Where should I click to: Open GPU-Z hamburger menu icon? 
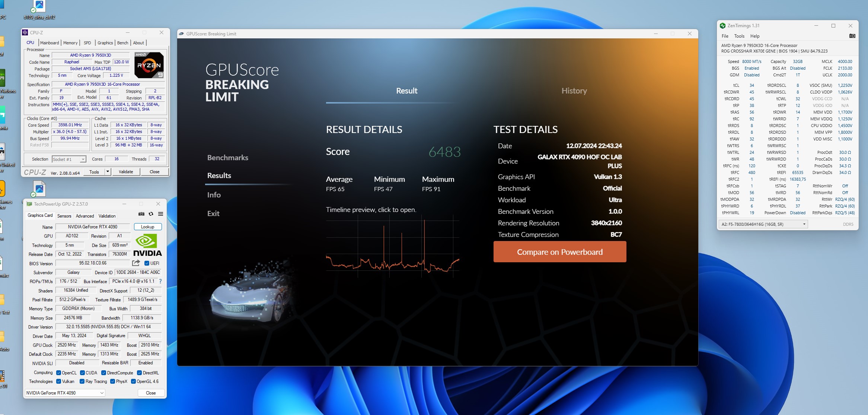(x=161, y=214)
